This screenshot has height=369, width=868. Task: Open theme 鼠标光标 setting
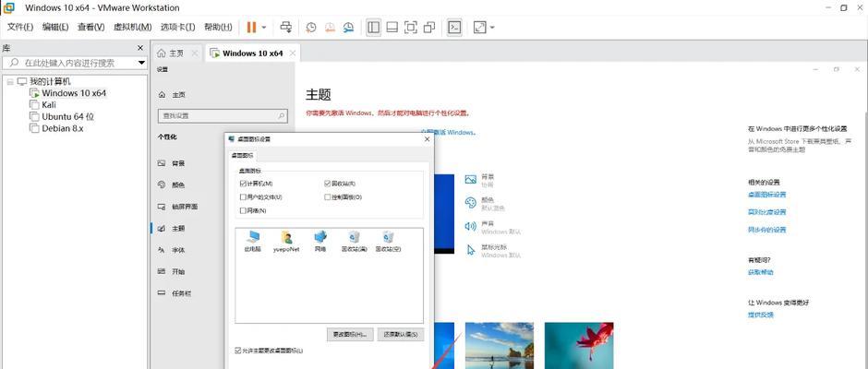click(493, 251)
